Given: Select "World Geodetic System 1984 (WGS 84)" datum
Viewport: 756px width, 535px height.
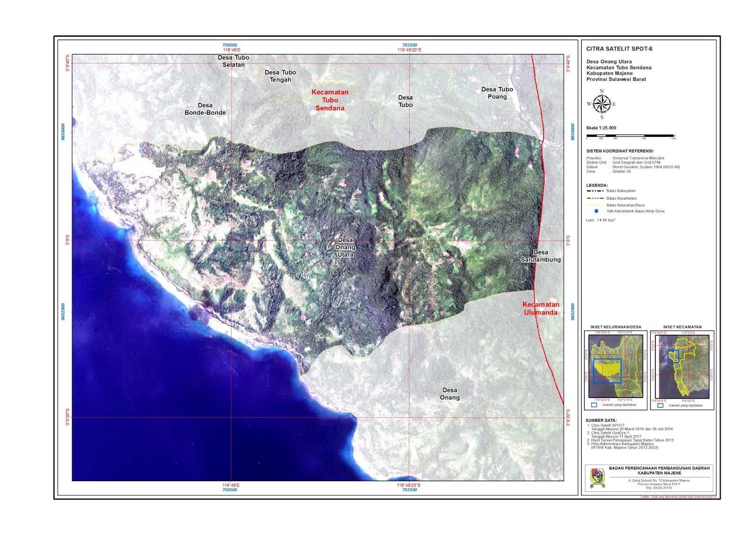Looking at the screenshot, I should click(x=646, y=167).
